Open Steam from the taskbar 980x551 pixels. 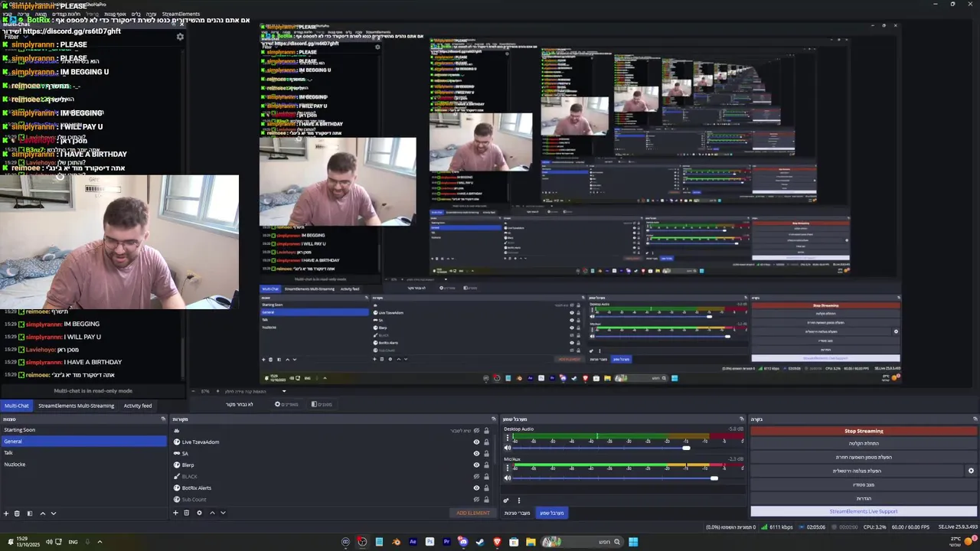point(480,542)
